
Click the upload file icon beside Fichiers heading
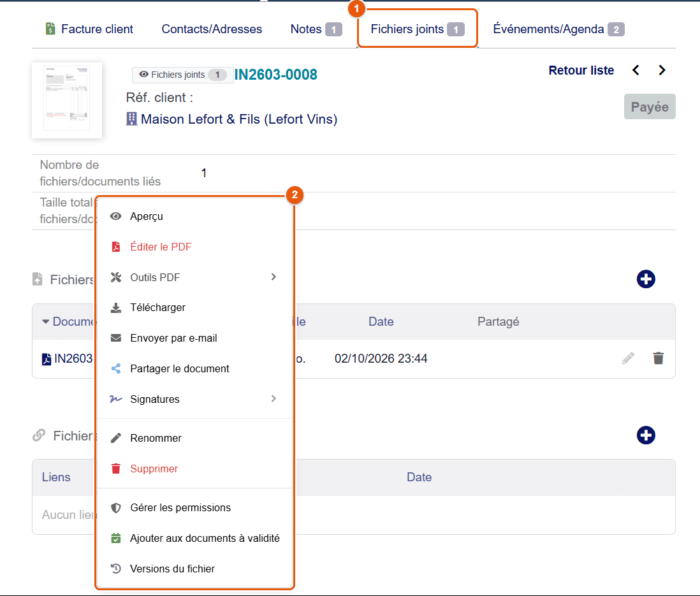[38, 279]
